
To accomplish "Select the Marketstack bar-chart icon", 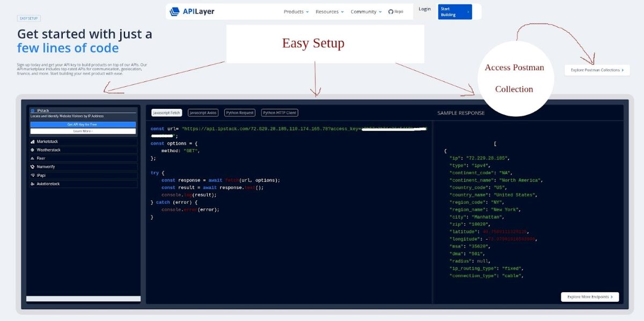I will pos(32,141).
